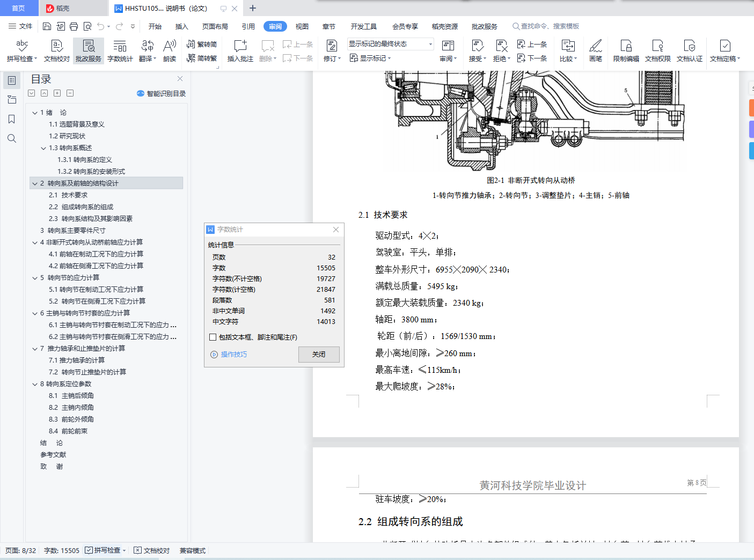Convert text with 繁转简
This screenshot has width=754, height=560.
click(x=202, y=45)
